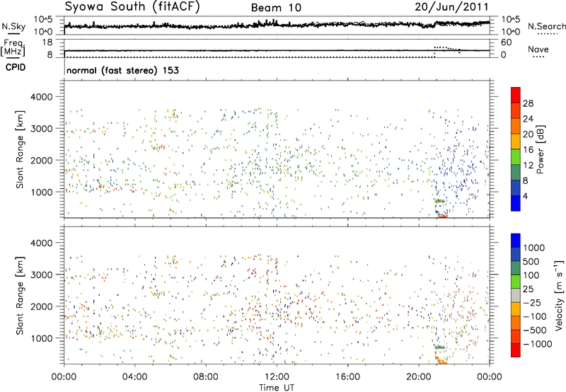
Task: Click the light green Power color bar segment near 12
Action: [516, 157]
